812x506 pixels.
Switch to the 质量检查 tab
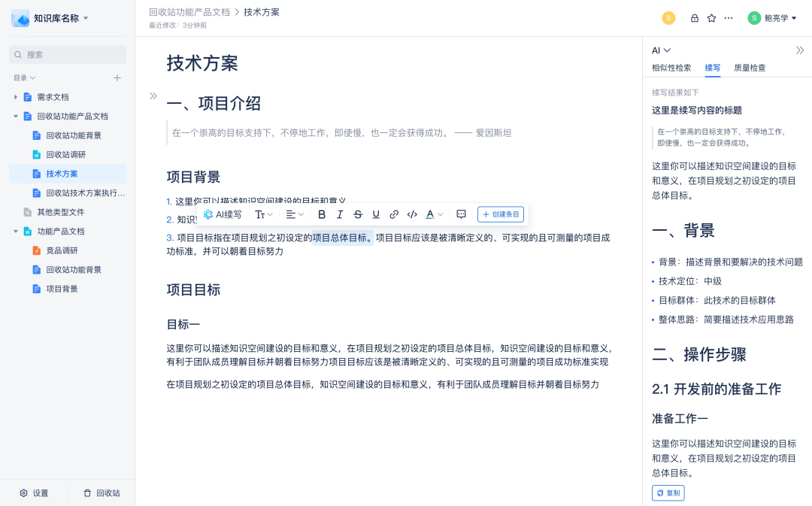coord(750,68)
